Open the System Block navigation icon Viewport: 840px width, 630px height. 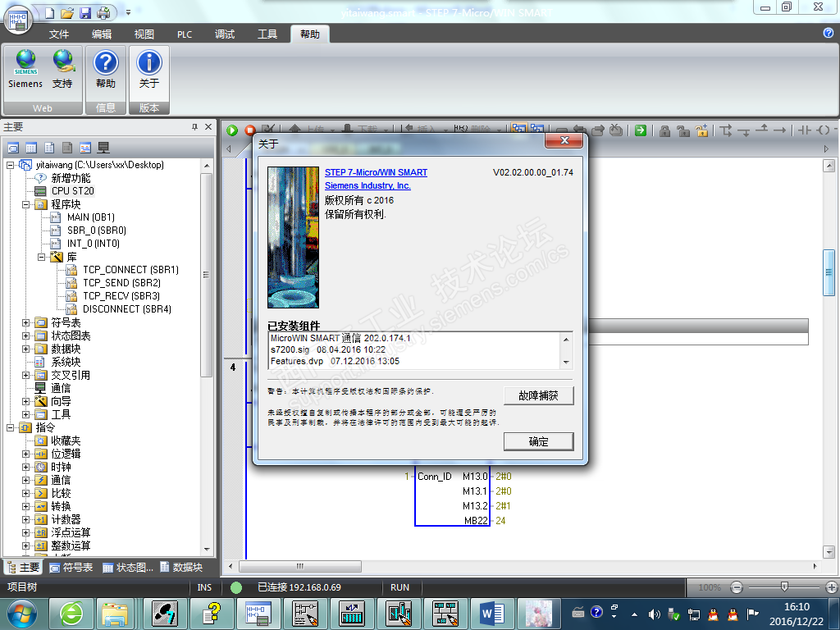click(x=67, y=148)
